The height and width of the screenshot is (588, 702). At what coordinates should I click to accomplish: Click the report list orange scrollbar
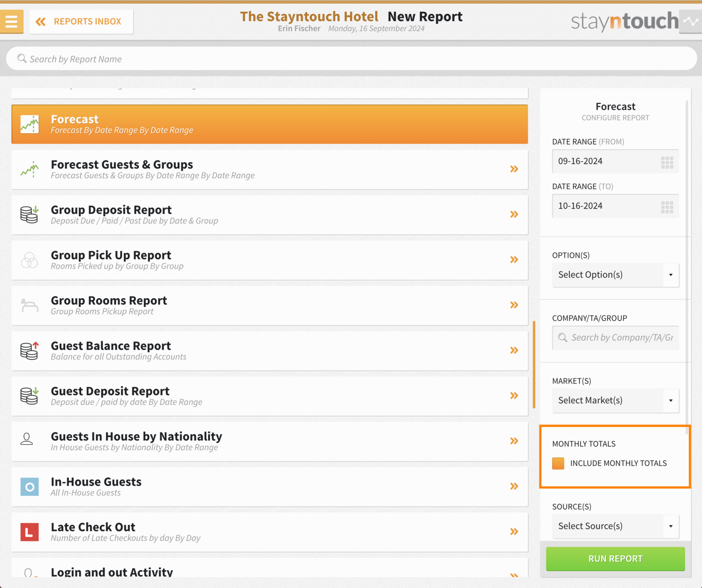(534, 365)
